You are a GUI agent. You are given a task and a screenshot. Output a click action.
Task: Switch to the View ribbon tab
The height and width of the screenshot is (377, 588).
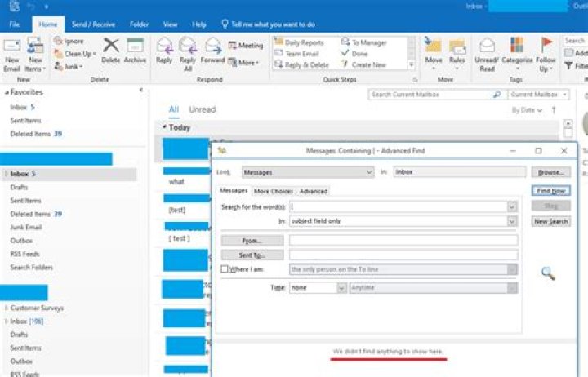click(x=170, y=24)
